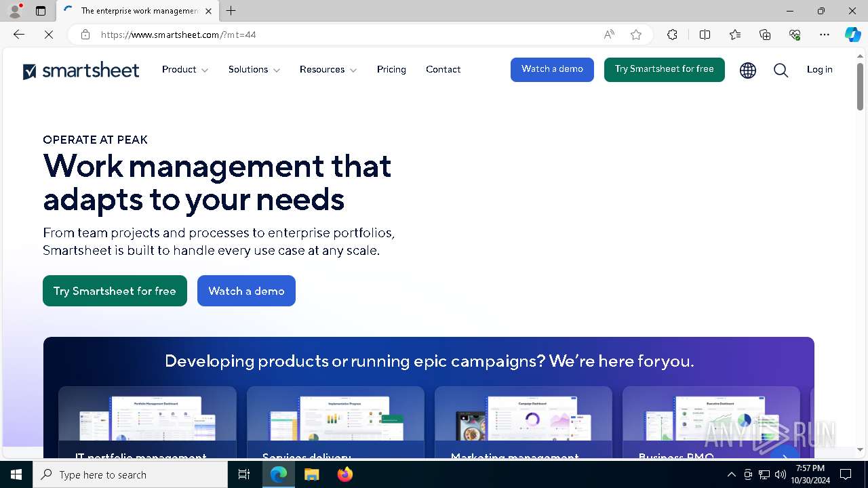Open the language globe selector
The width and height of the screenshot is (868, 488).
(748, 70)
